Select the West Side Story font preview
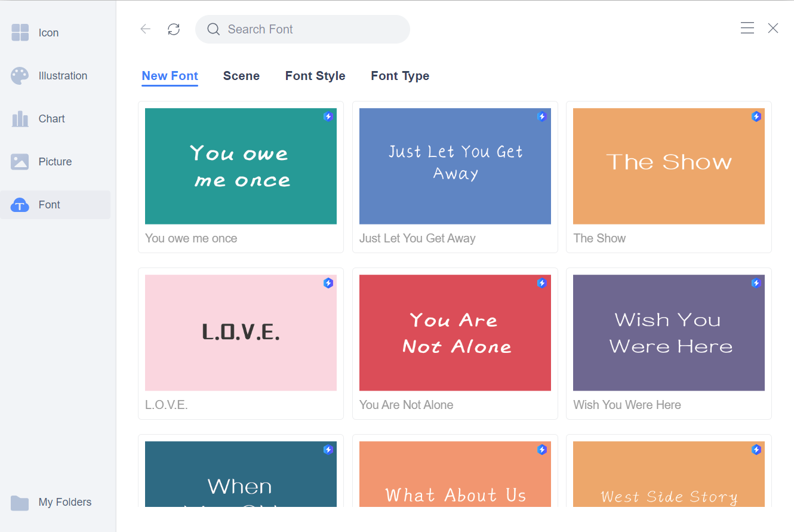 click(x=669, y=474)
